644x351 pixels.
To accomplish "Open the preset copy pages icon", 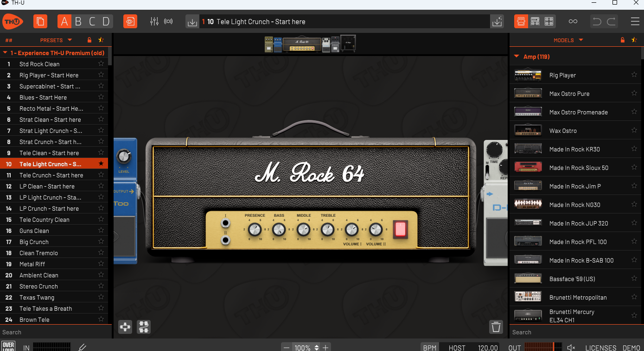I will 40,21.
